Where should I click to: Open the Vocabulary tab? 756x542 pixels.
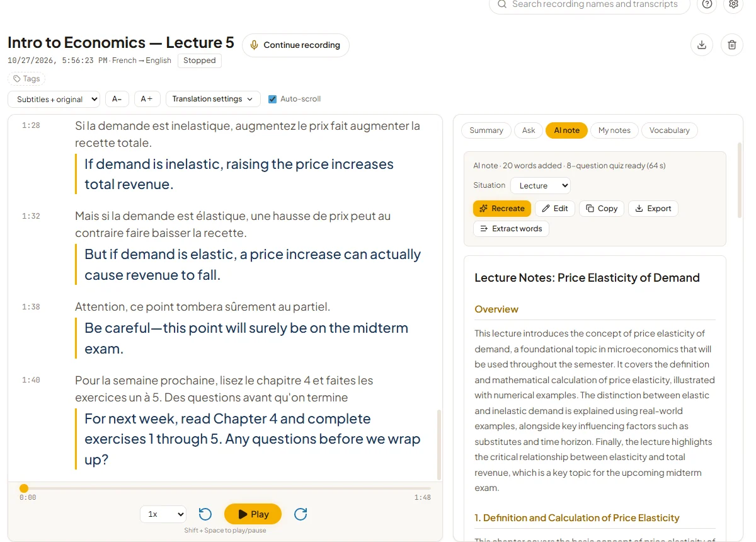(669, 130)
